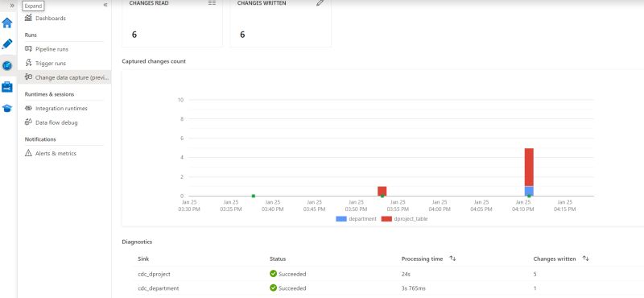The width and height of the screenshot is (644, 298).
Task: Open Alerts & metrics
Action: point(56,153)
